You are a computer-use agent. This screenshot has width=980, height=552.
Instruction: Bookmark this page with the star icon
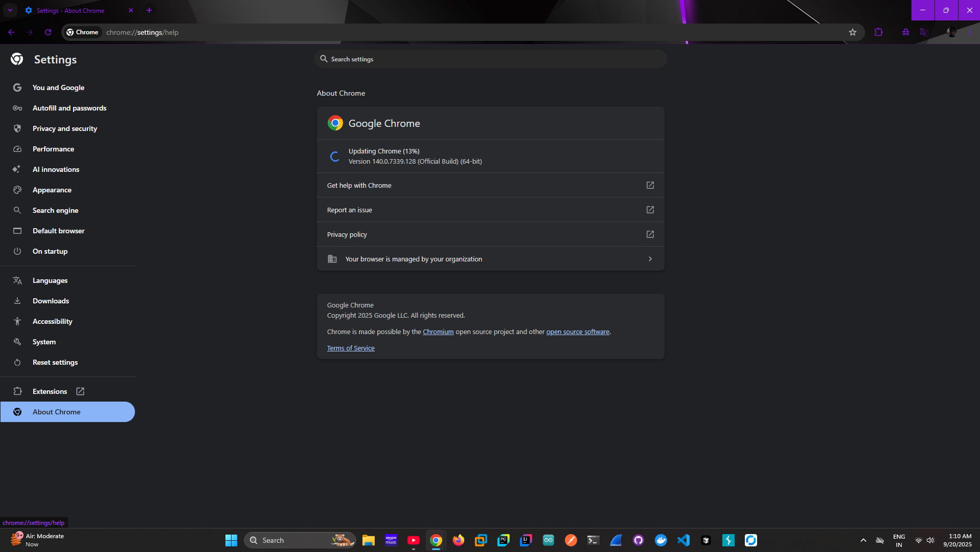tap(853, 32)
